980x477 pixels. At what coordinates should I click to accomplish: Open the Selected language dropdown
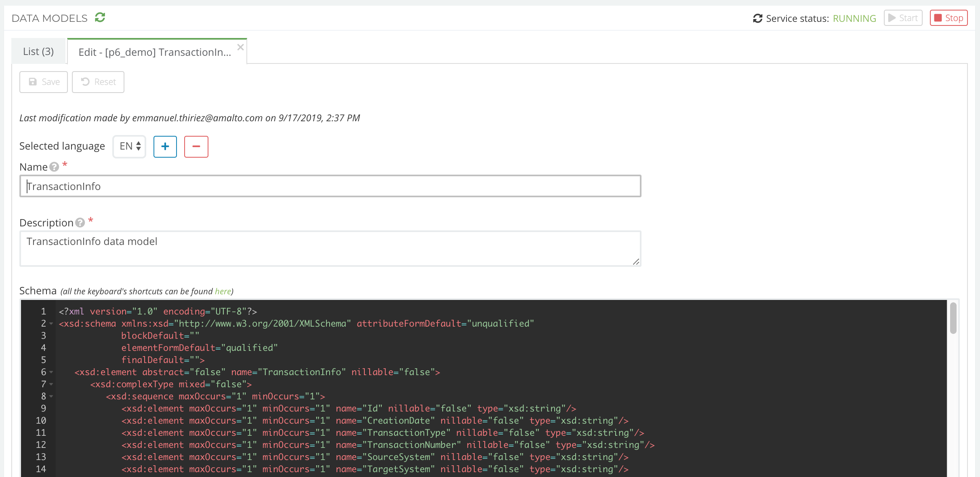129,146
